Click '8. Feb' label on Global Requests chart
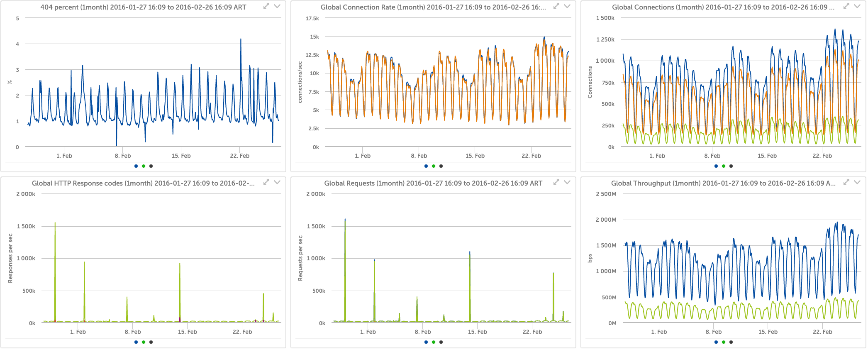868x350 pixels. coord(423,332)
